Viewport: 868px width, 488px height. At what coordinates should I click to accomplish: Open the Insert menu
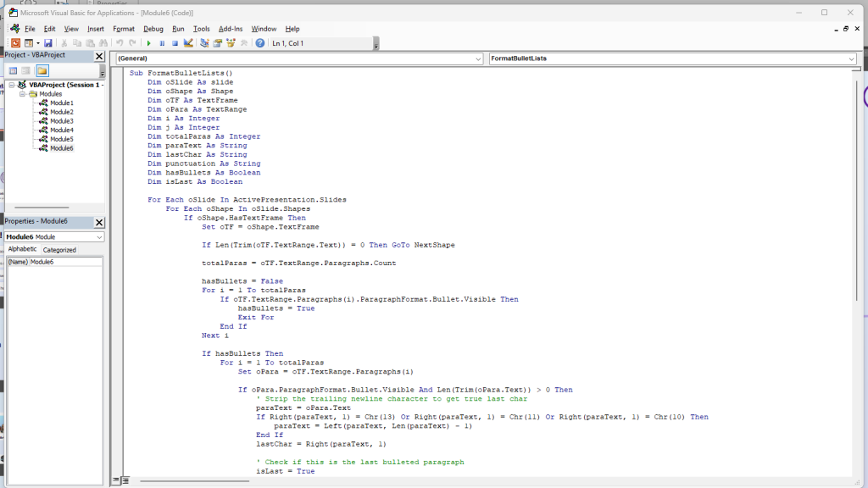(x=95, y=29)
